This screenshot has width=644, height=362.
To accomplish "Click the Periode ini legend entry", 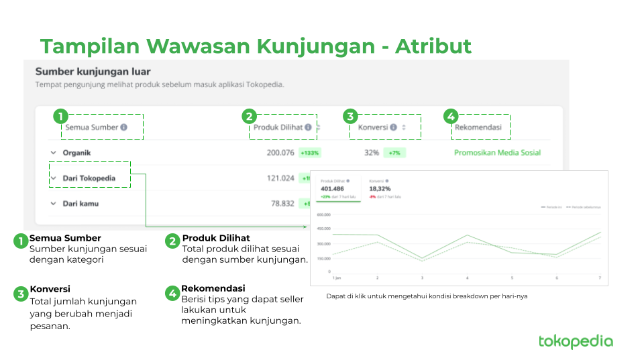I will pyautogui.click(x=551, y=207).
